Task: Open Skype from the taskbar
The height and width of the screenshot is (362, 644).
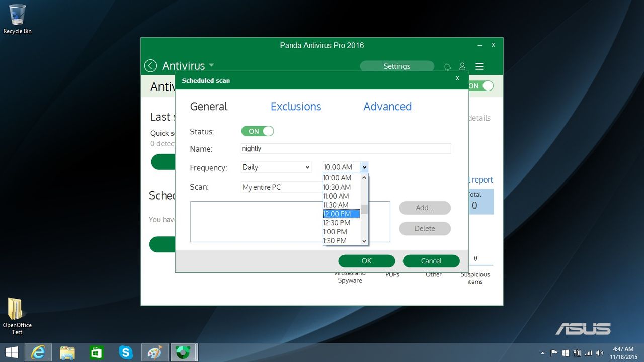Action: pos(125,352)
